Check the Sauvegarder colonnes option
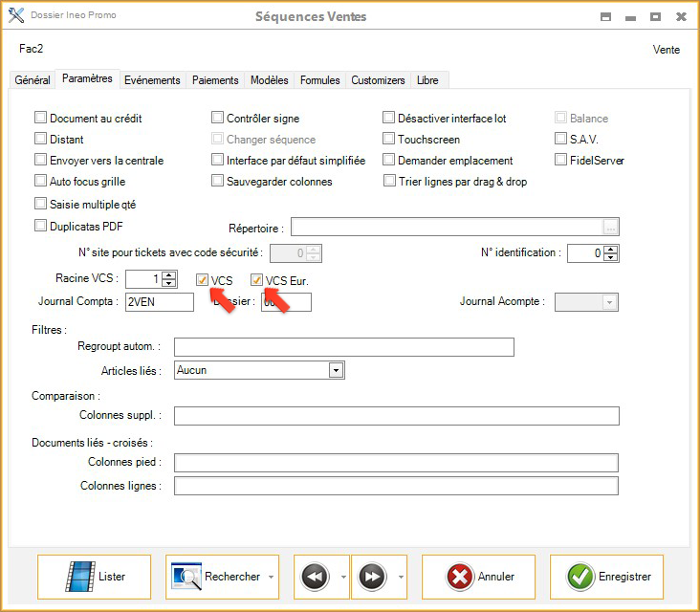Screen dimensions: 700x612 coord(218,181)
